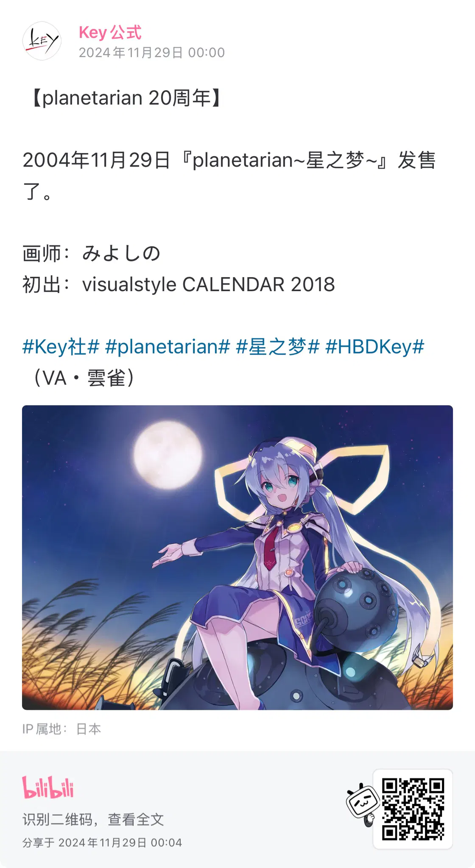Click the post timestamp 2024年11月29日 00:00

click(152, 53)
